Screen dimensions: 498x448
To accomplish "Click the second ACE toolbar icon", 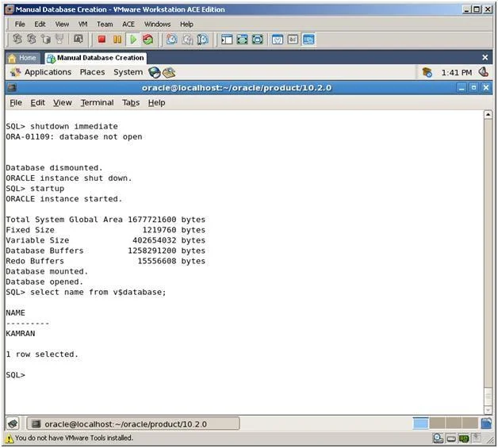I will pyautogui.click(x=32, y=39).
